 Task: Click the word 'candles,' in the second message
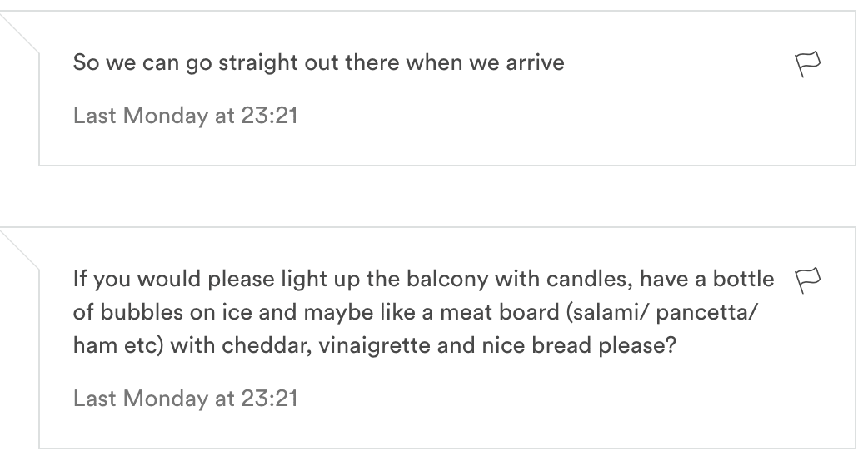(x=590, y=279)
